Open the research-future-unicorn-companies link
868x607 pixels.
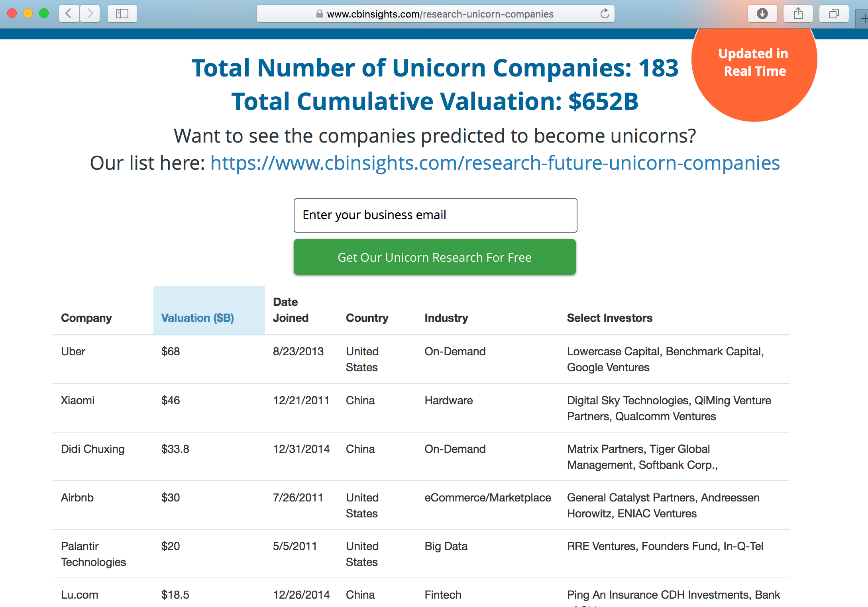pos(495,163)
